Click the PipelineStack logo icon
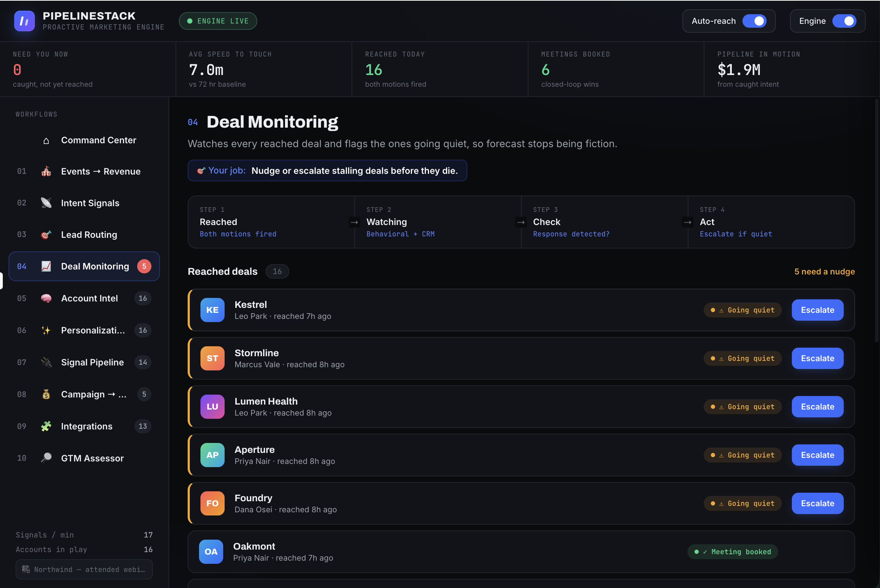880x588 pixels. point(25,21)
